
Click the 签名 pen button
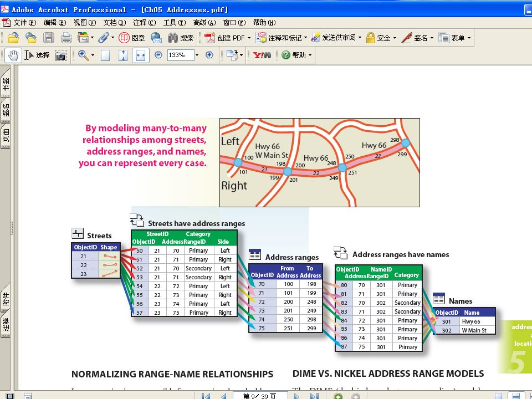pos(415,38)
